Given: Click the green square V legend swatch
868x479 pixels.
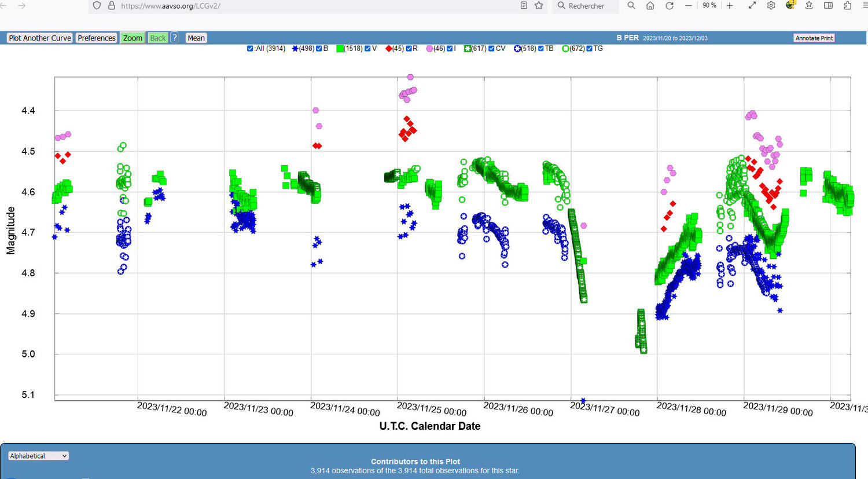Looking at the screenshot, I should click(x=340, y=49).
